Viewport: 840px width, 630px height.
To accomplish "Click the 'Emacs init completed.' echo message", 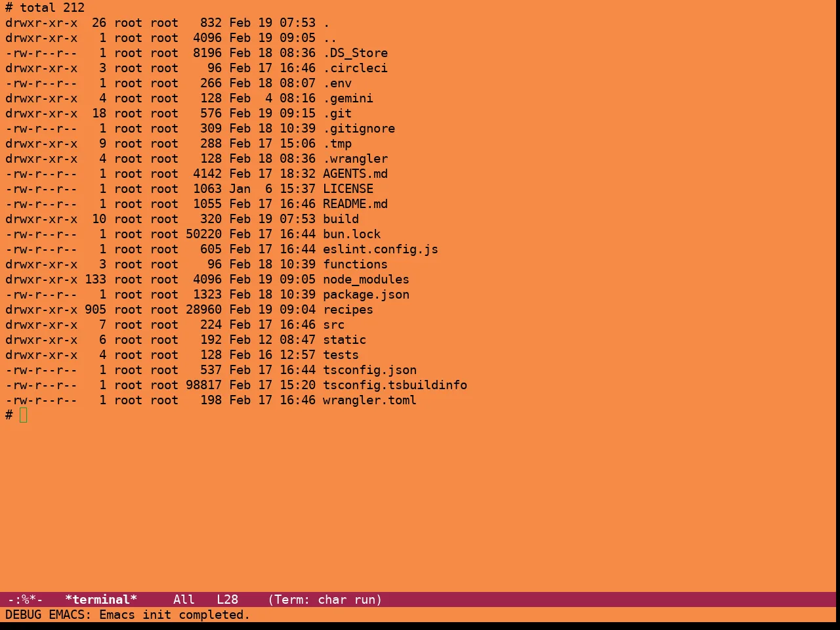I will coord(175,615).
